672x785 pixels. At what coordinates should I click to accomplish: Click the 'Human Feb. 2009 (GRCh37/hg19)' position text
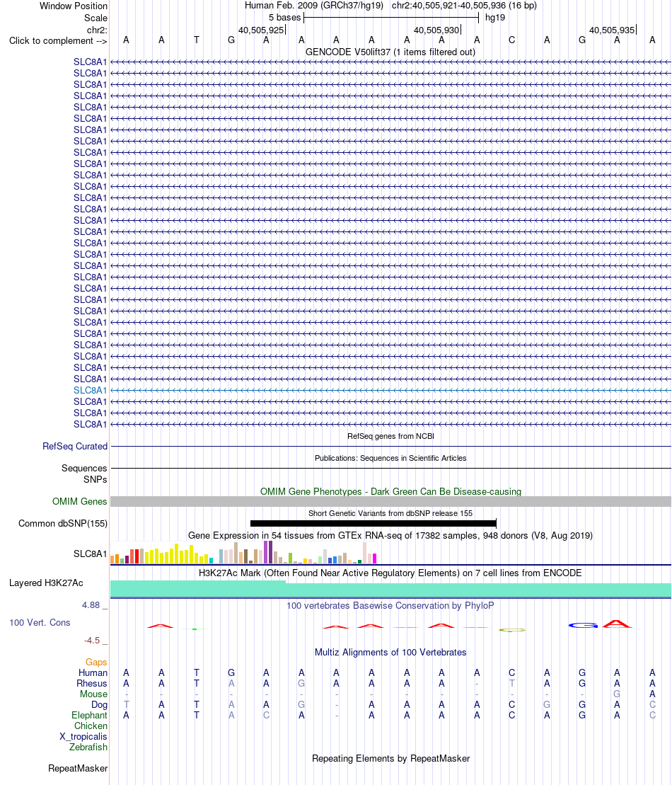click(x=314, y=6)
